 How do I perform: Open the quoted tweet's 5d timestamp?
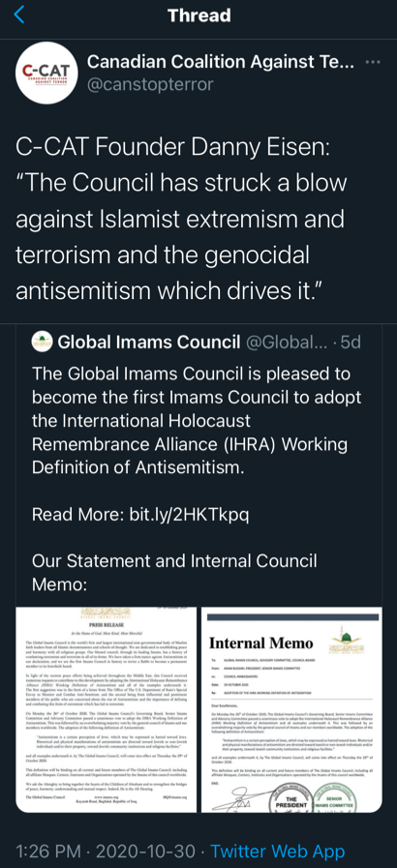(350, 343)
